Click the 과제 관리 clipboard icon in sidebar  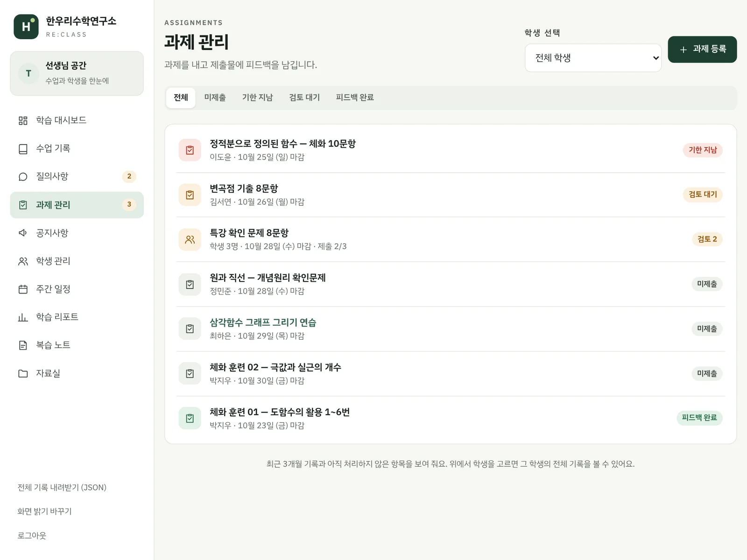(x=23, y=205)
